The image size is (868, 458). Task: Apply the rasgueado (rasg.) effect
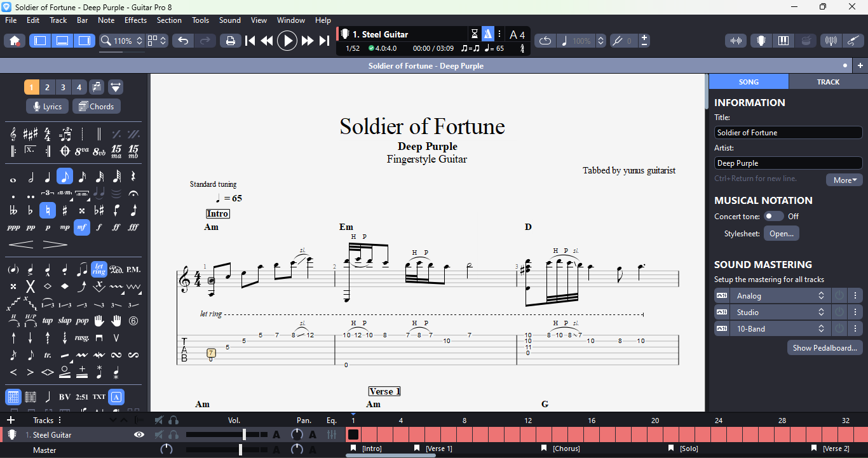point(82,338)
